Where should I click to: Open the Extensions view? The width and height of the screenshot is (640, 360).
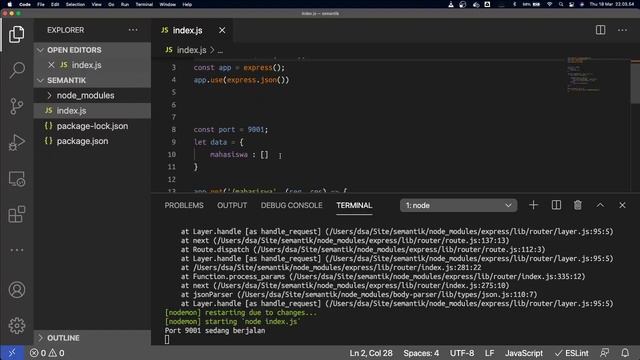[x=16, y=214]
